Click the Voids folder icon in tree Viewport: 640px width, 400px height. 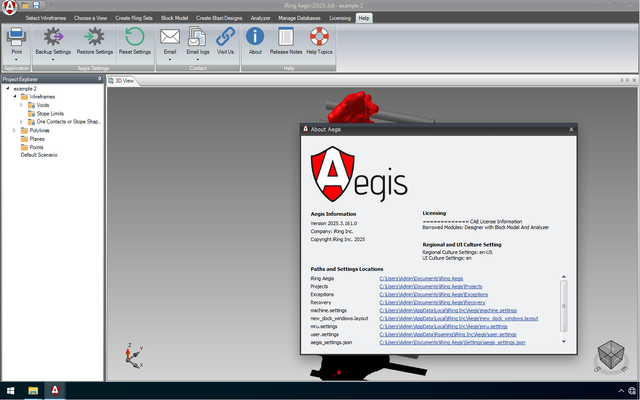tap(31, 105)
